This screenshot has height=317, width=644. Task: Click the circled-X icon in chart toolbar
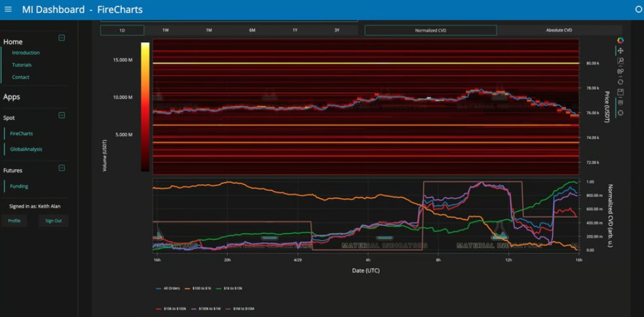(620, 113)
